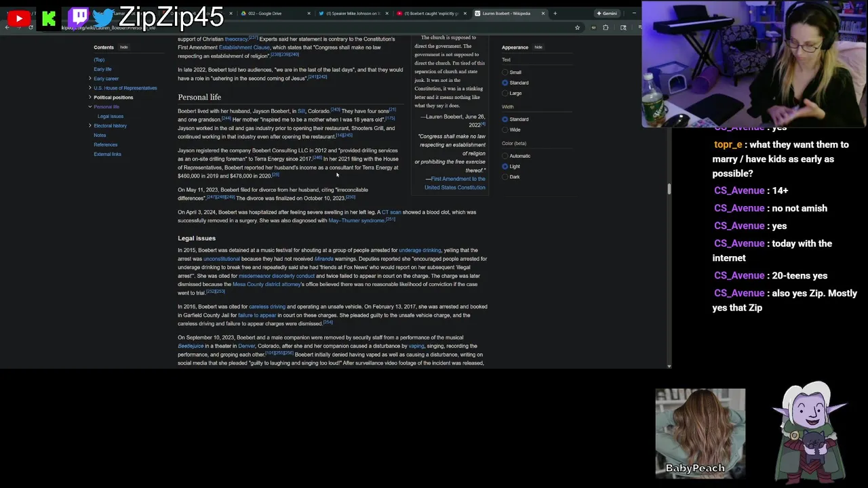Open a new browser tab with plus
This screenshot has height=488, width=868.
coord(555,14)
